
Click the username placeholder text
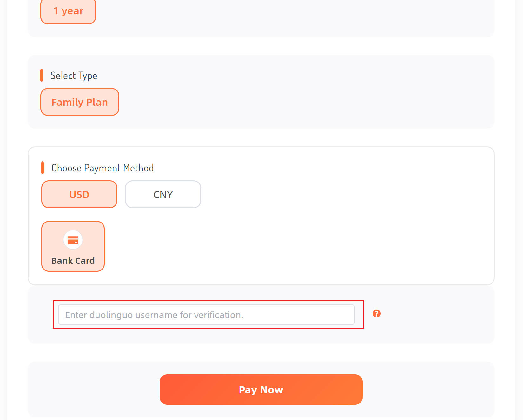(154, 315)
